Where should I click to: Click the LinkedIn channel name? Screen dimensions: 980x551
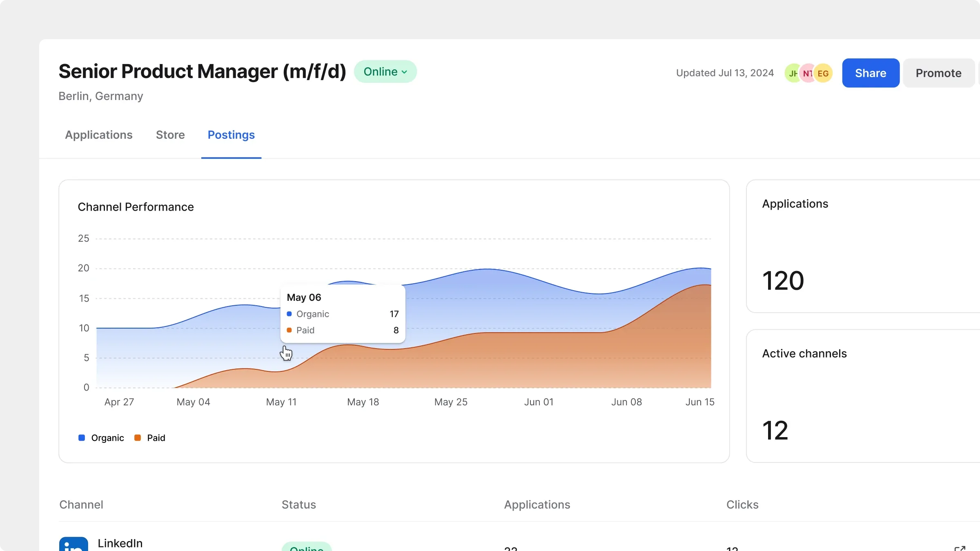click(x=120, y=543)
